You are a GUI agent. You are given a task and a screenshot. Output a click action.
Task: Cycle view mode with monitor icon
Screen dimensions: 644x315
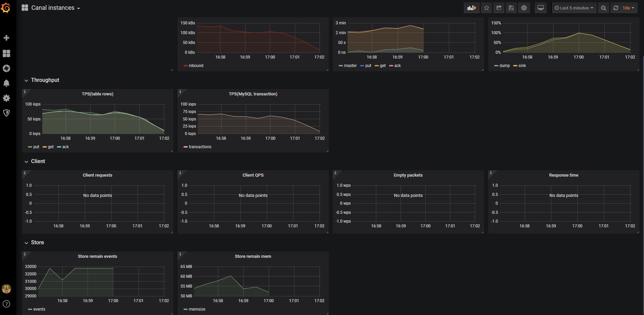coord(541,8)
